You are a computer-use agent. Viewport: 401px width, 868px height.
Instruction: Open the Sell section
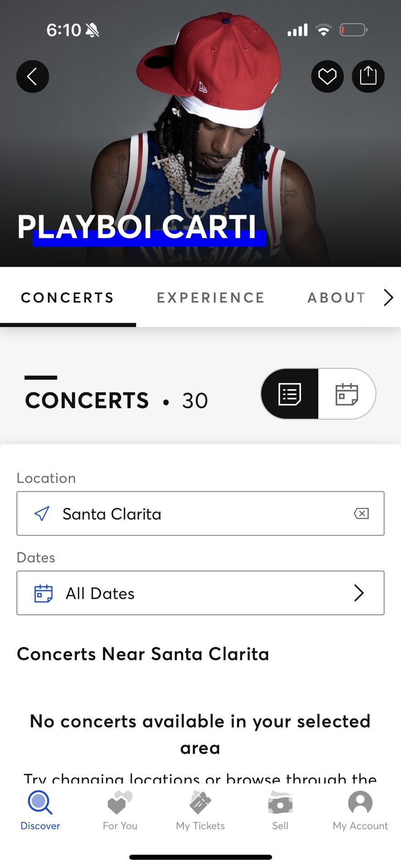[280, 810]
